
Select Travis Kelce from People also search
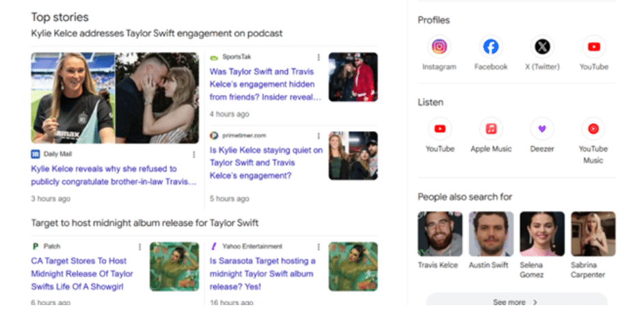[x=440, y=233]
